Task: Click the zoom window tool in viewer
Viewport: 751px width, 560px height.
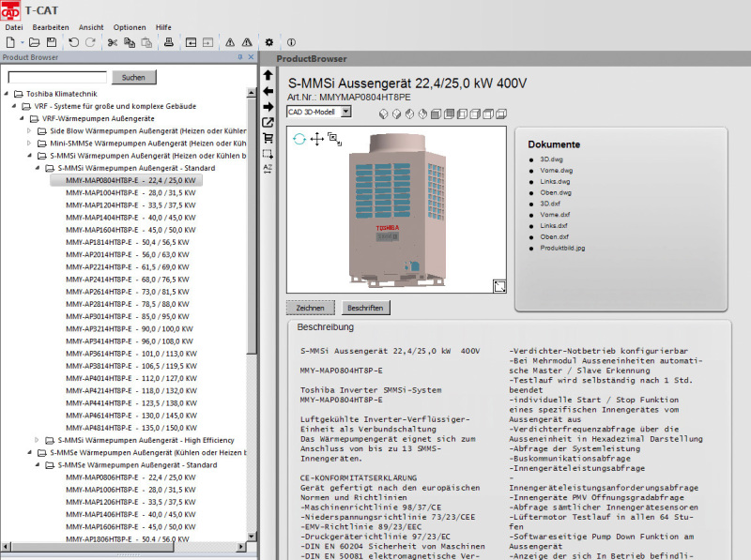Action: coord(334,139)
